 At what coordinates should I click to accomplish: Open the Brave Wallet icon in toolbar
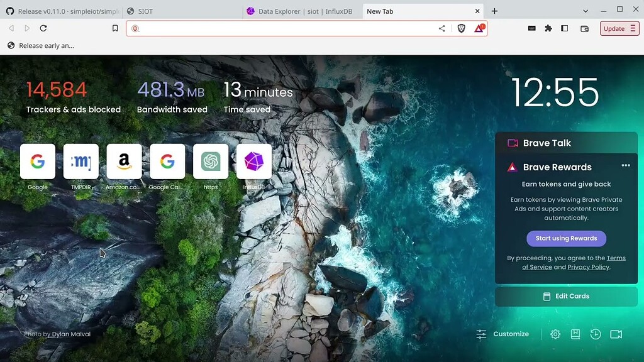[x=584, y=28]
